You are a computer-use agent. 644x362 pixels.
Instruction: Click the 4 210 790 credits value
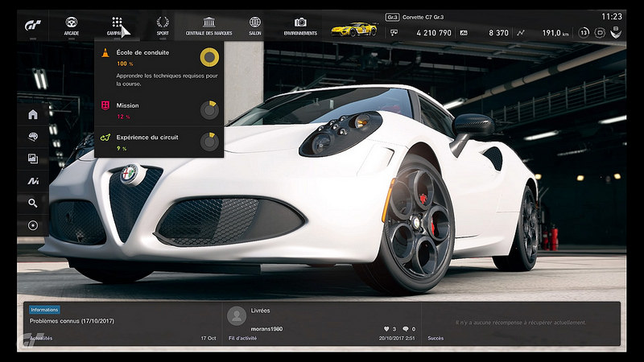(434, 33)
